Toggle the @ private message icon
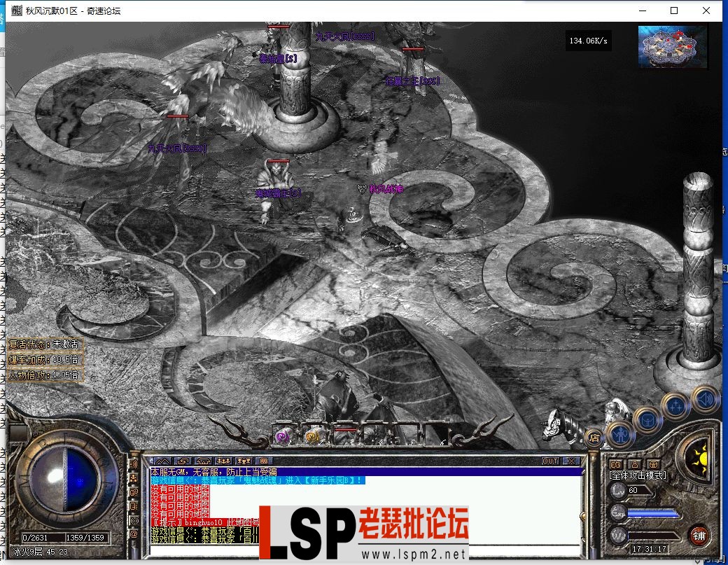This screenshot has width=728, height=565. pyautogui.click(x=134, y=534)
